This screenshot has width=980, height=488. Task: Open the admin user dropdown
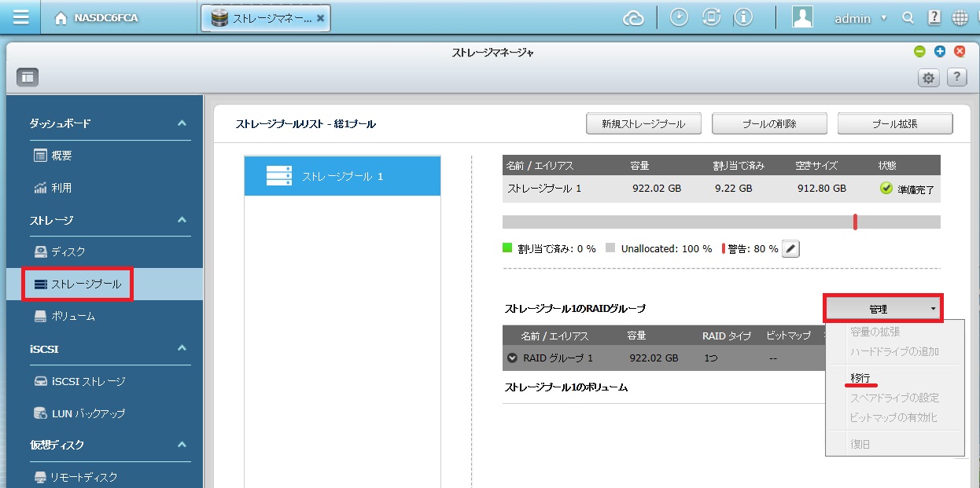point(860,18)
